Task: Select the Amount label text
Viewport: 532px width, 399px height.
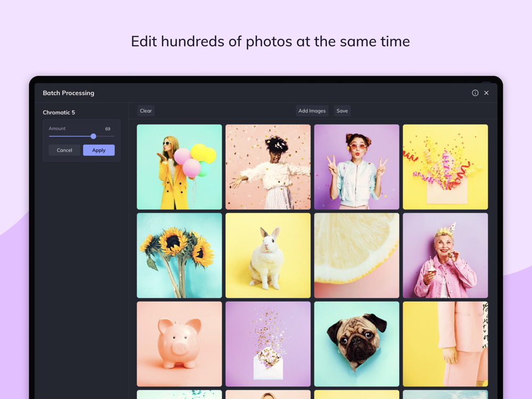Action: tap(57, 129)
